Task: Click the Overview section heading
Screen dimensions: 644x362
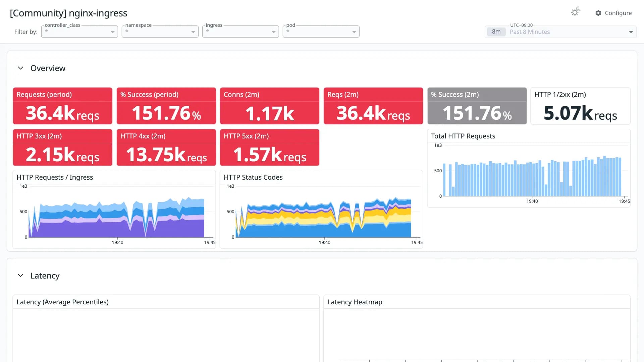Action: coord(48,68)
